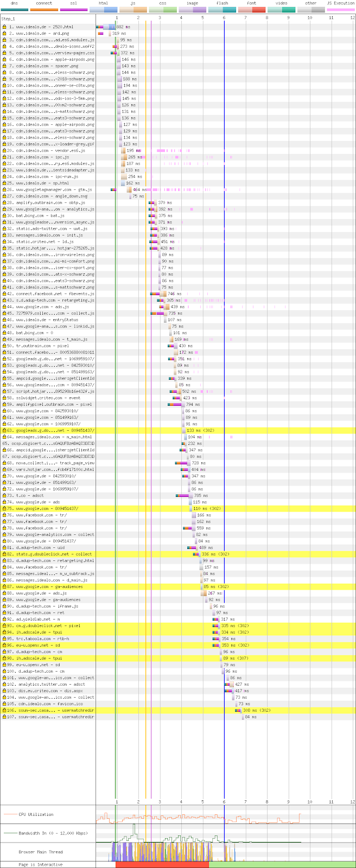
Task: Click the font legend label
Action: pos(251,3)
